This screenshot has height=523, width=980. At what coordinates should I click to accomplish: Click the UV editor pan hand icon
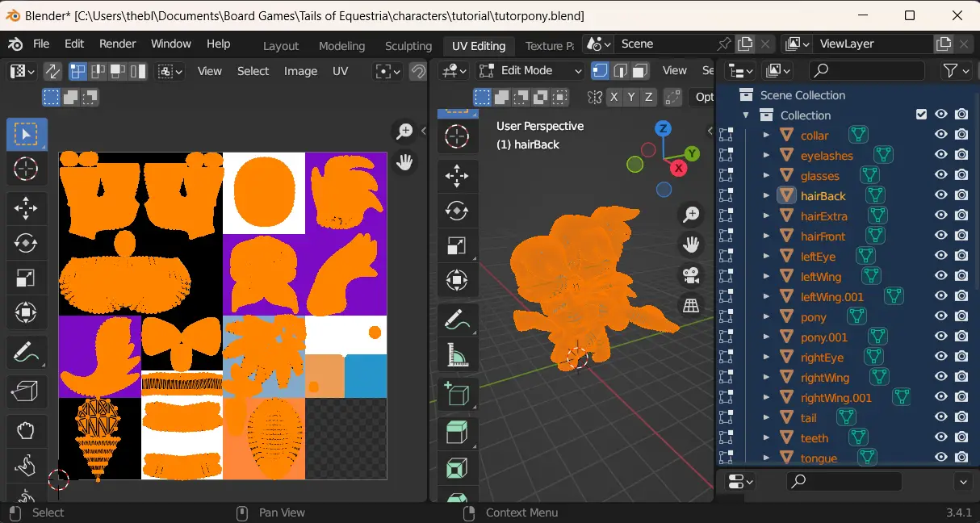(404, 162)
